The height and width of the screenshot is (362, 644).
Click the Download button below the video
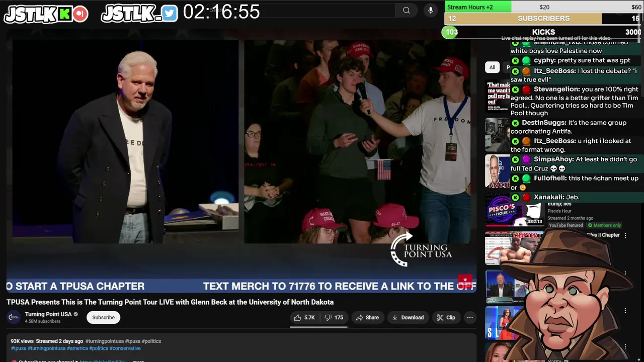408,317
